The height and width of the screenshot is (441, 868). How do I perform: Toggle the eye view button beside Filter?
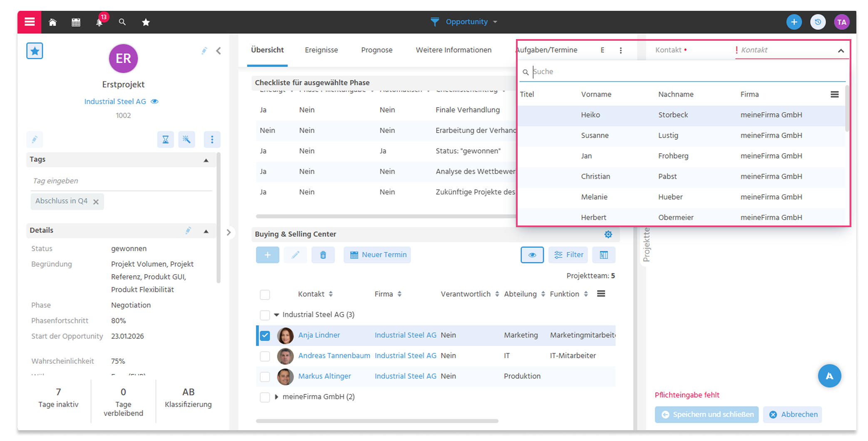click(532, 255)
